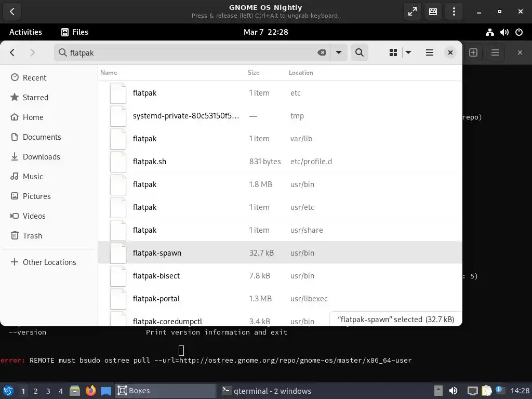
Task: Open Videos in sidebar
Action: [49, 216]
